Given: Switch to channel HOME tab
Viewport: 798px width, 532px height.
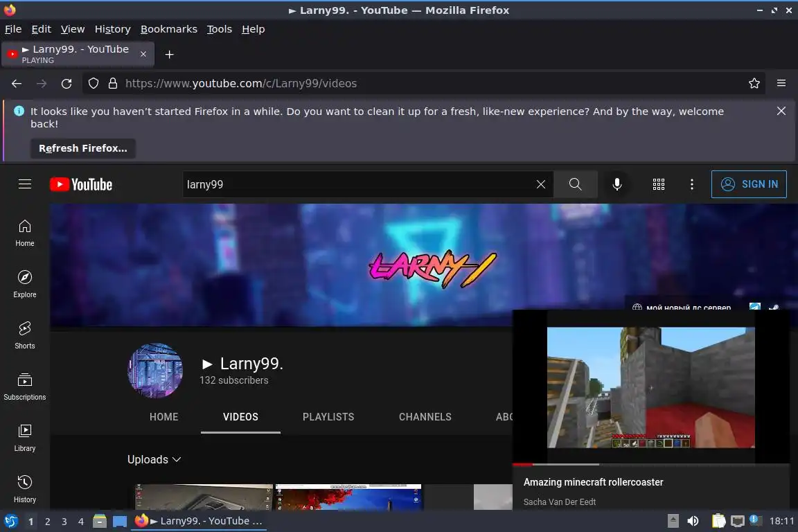Looking at the screenshot, I should pyautogui.click(x=164, y=417).
